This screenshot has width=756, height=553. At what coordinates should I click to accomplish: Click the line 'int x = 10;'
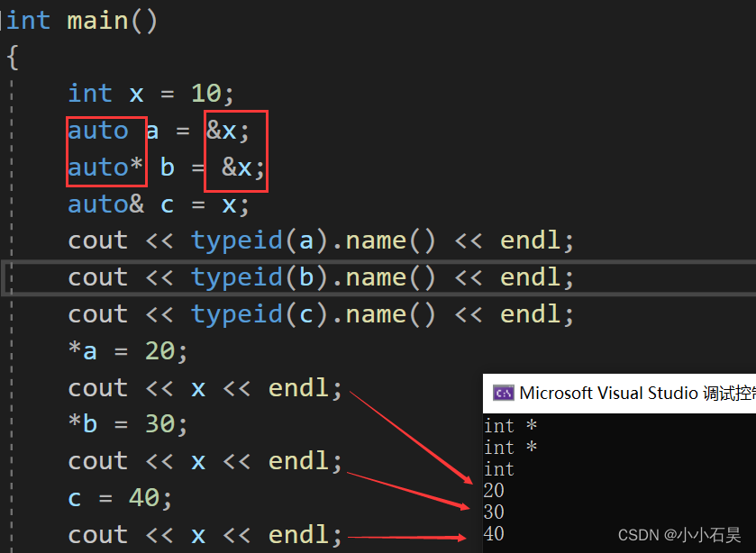tap(150, 93)
